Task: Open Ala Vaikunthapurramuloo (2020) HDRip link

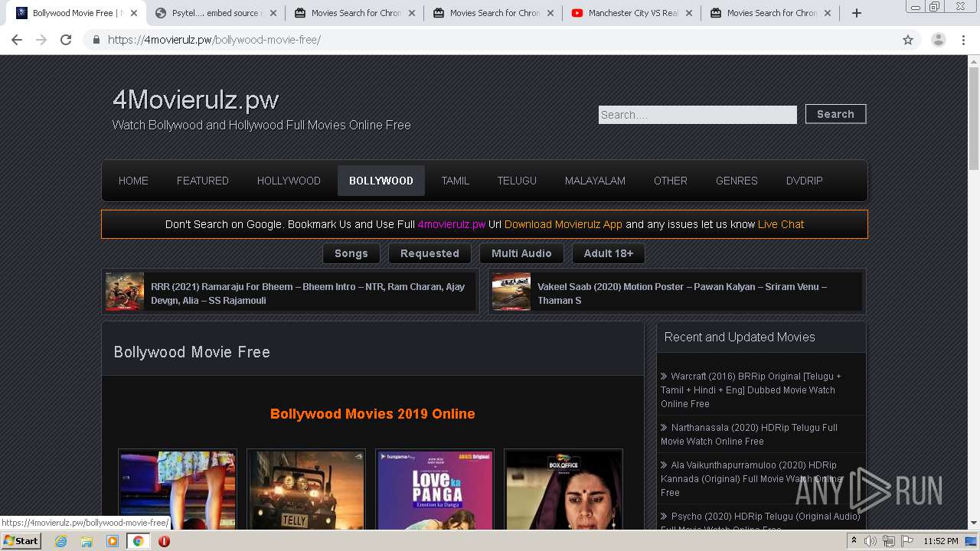Action: 751,478
